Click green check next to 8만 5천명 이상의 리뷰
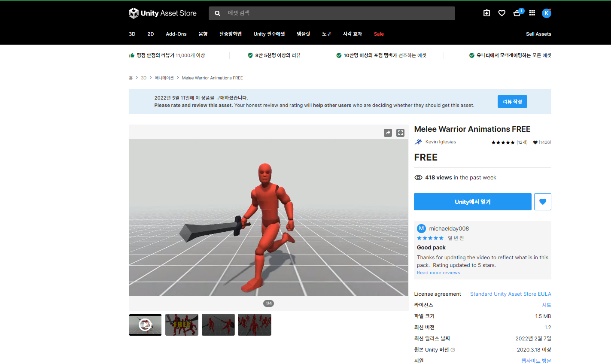 click(250, 55)
